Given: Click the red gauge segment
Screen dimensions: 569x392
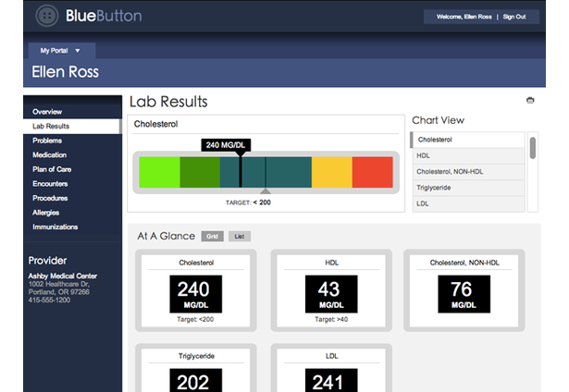Looking at the screenshot, I should [x=372, y=172].
